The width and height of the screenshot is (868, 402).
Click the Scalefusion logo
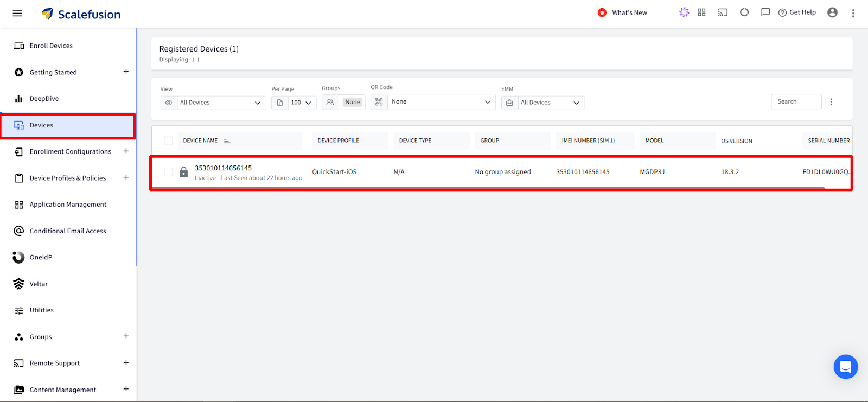click(81, 14)
